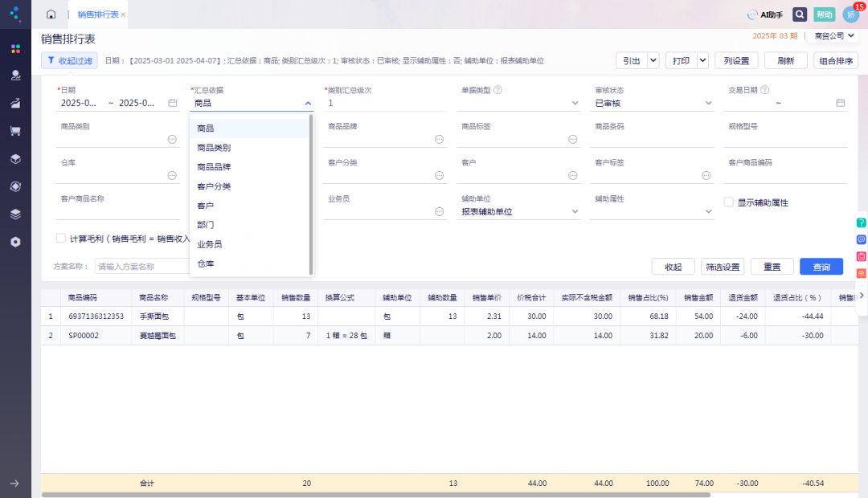Open the 帮助 help button
The image size is (868, 498).
pyautogui.click(x=825, y=14)
